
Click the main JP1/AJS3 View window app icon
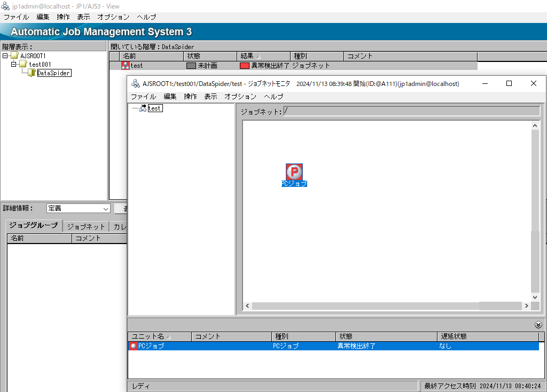[x=5, y=6]
